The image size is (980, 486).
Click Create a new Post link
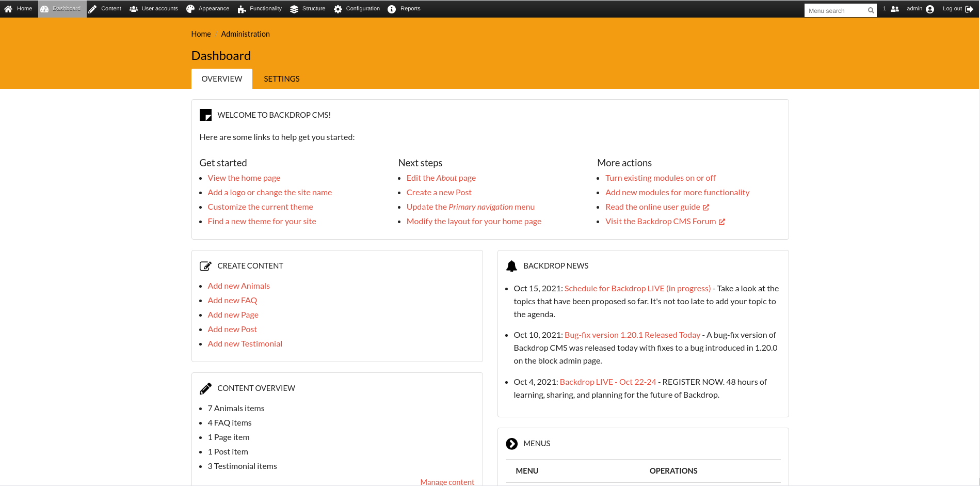tap(439, 192)
